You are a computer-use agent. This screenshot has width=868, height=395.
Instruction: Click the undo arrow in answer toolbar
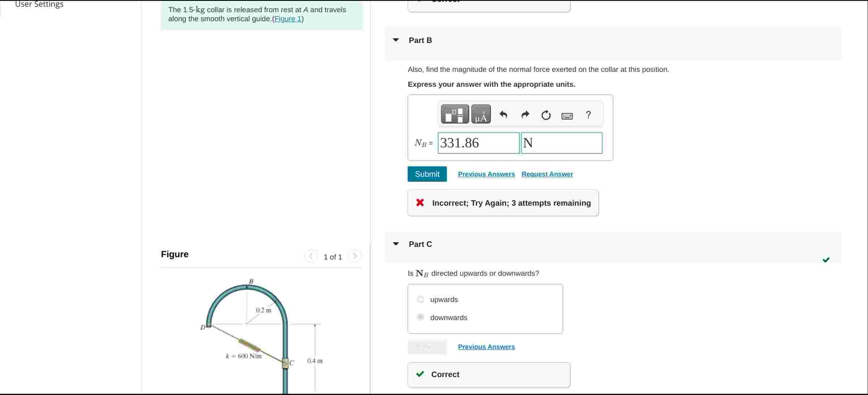point(503,115)
